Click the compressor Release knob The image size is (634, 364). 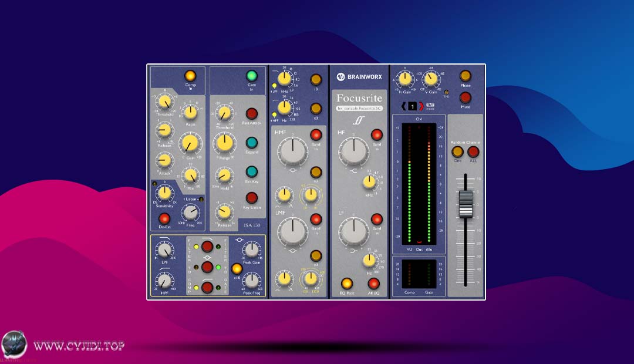point(164,130)
